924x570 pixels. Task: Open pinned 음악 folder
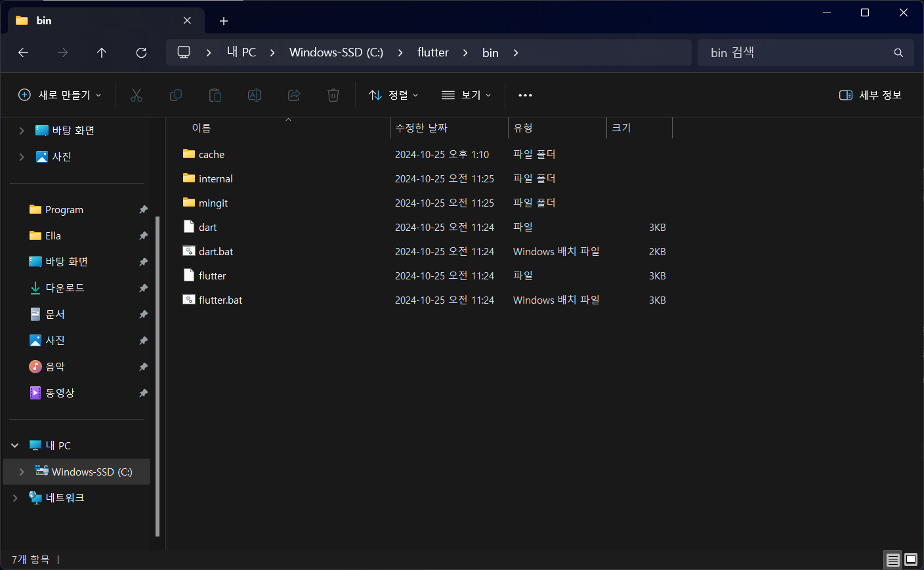coord(55,367)
